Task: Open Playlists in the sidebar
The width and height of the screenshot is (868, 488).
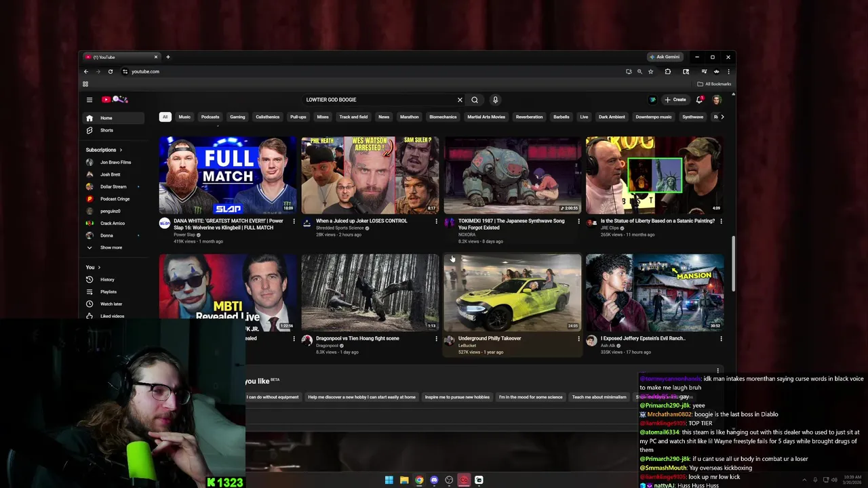Action: click(114, 291)
